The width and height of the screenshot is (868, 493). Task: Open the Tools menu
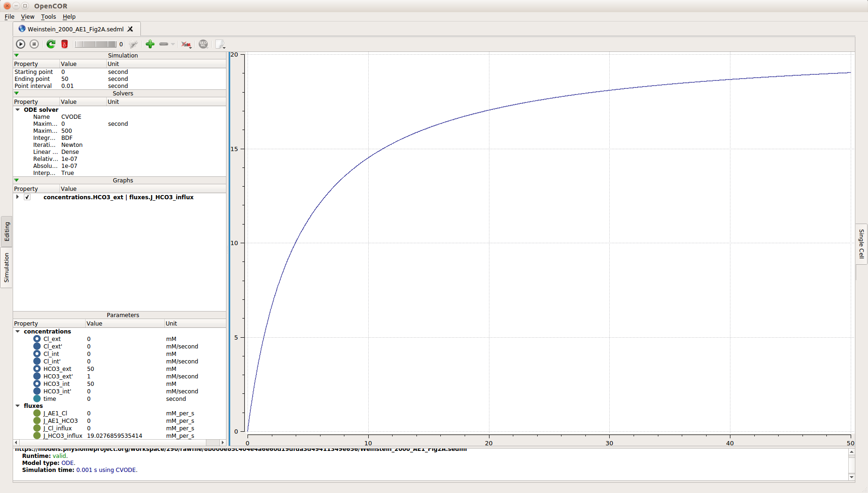point(48,17)
